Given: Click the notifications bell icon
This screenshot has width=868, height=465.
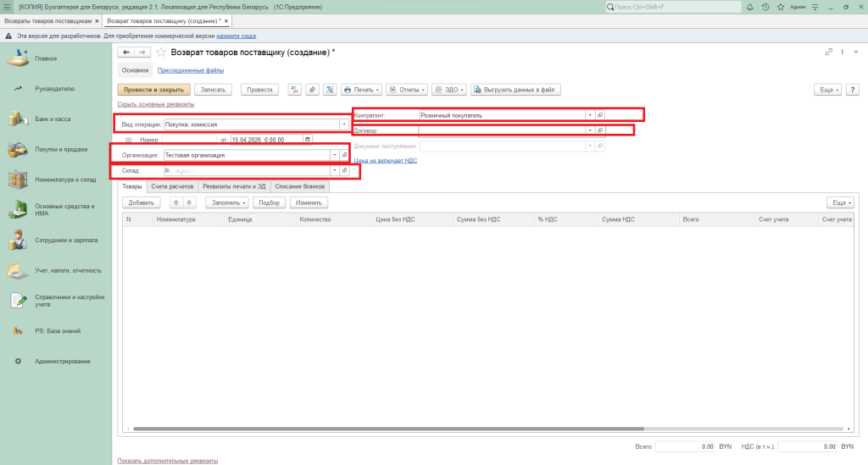Looking at the screenshot, I should tap(751, 7).
